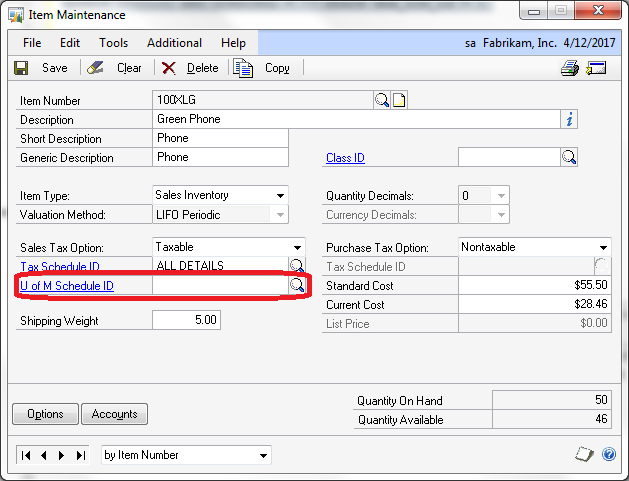Open the Additional menu
629x481 pixels.
174,43
